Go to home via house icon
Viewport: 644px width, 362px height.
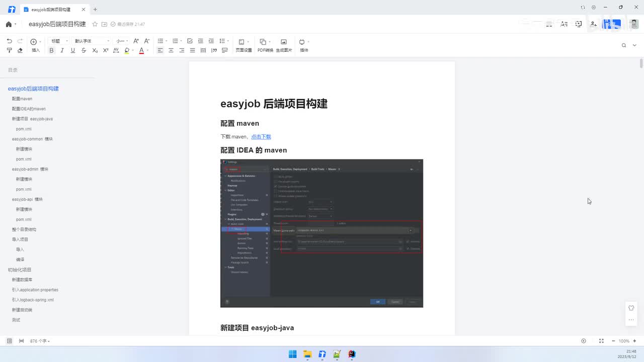[9, 24]
